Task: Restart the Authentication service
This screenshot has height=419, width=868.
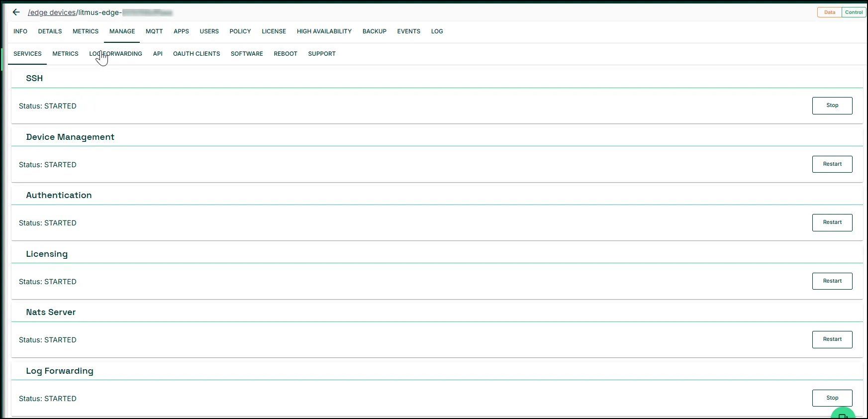Action: (x=832, y=222)
